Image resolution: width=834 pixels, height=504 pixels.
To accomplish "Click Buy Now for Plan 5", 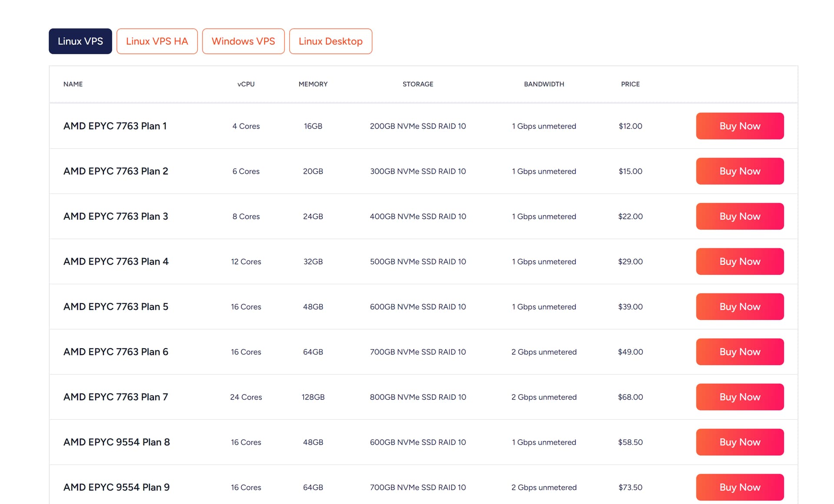I will (x=740, y=306).
